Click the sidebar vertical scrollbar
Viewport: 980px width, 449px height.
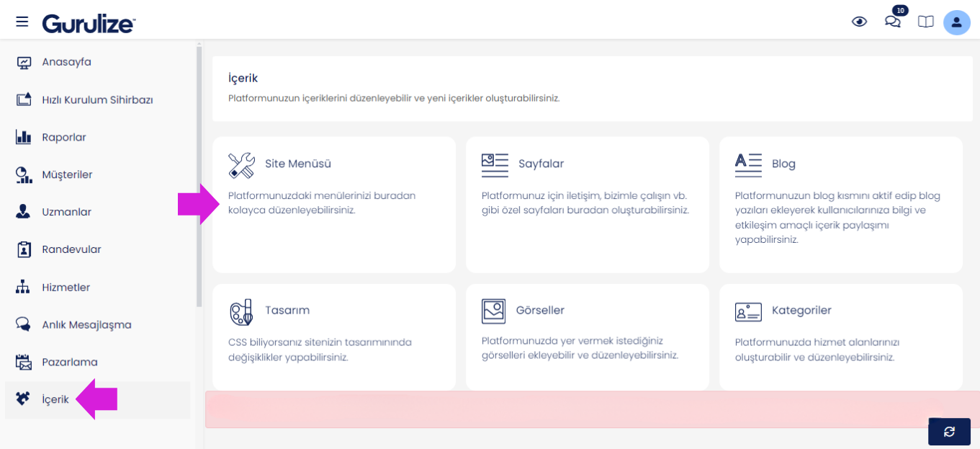coord(199,173)
